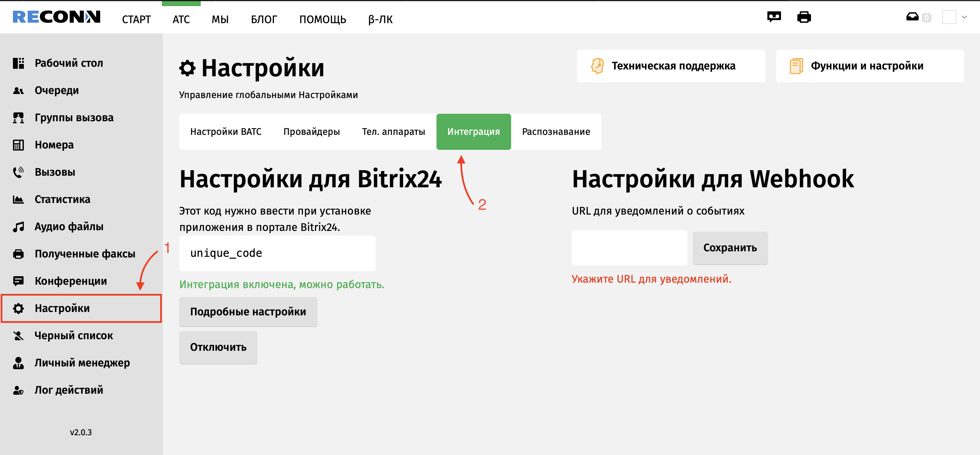Click the gear icon beside Настройки heading
Viewport: 980px width, 455px height.
click(187, 68)
